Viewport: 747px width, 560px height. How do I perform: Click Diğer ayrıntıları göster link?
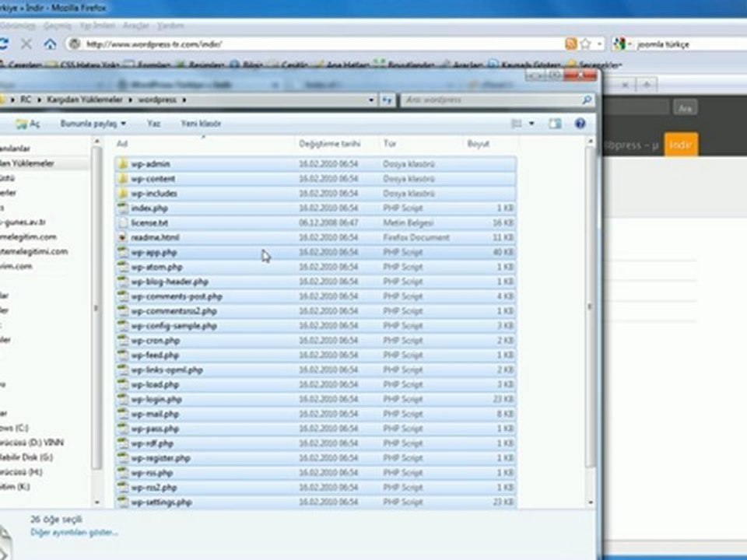tap(74, 532)
